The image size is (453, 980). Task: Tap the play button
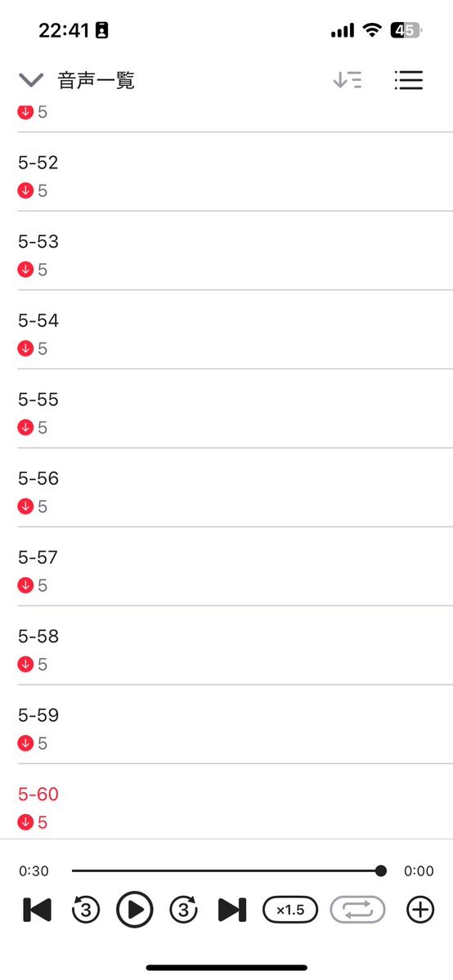pos(135,910)
